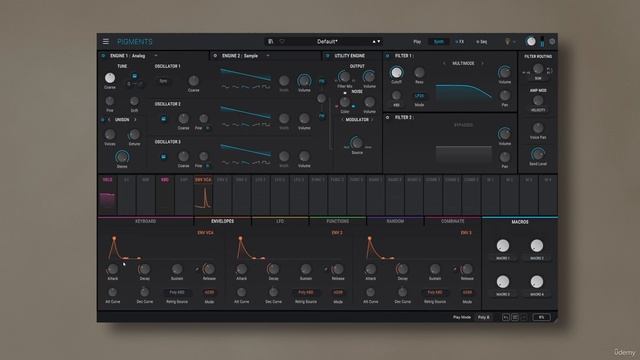Click the CPU percentage meter in bottom bar
Viewport: 640px width, 360px height.
click(x=541, y=317)
